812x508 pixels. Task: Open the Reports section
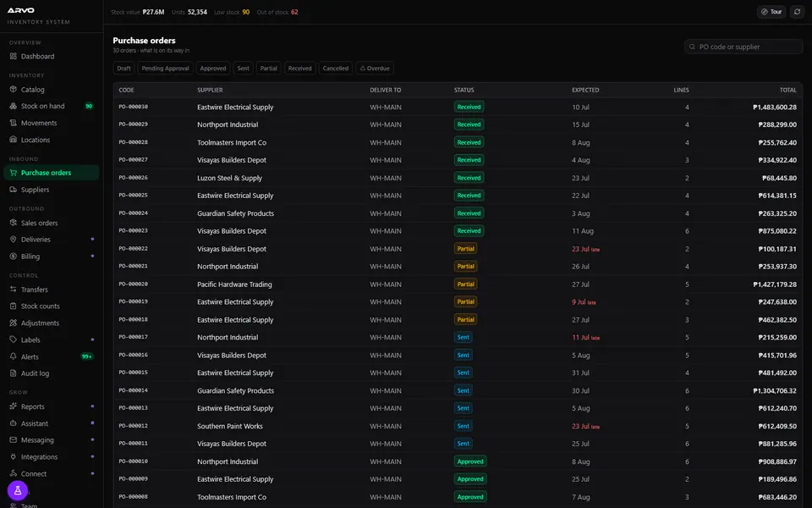[52, 406]
